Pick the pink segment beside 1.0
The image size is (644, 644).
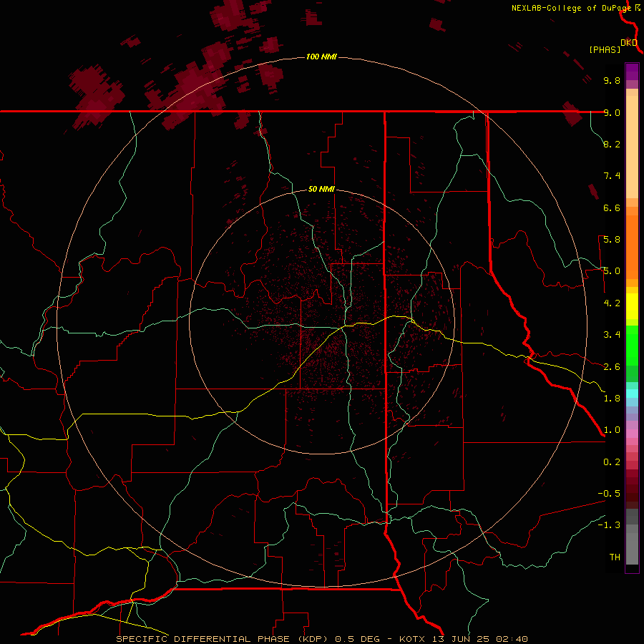click(632, 434)
